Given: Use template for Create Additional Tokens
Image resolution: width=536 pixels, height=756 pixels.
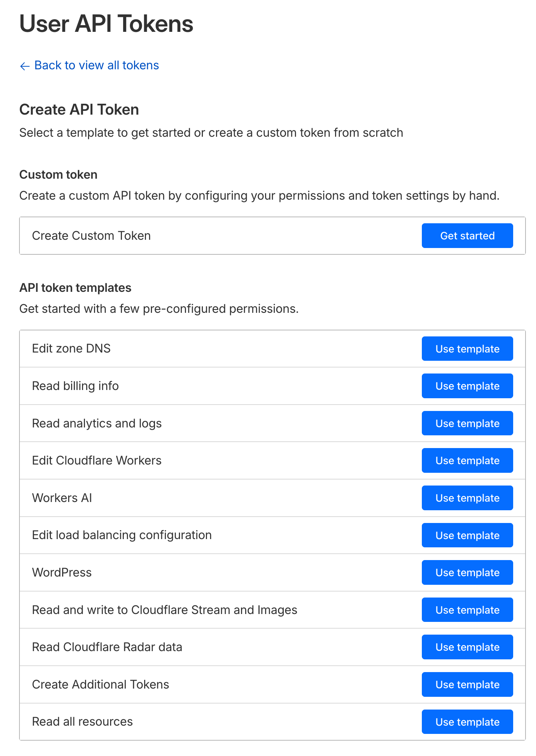Looking at the screenshot, I should 467,684.
